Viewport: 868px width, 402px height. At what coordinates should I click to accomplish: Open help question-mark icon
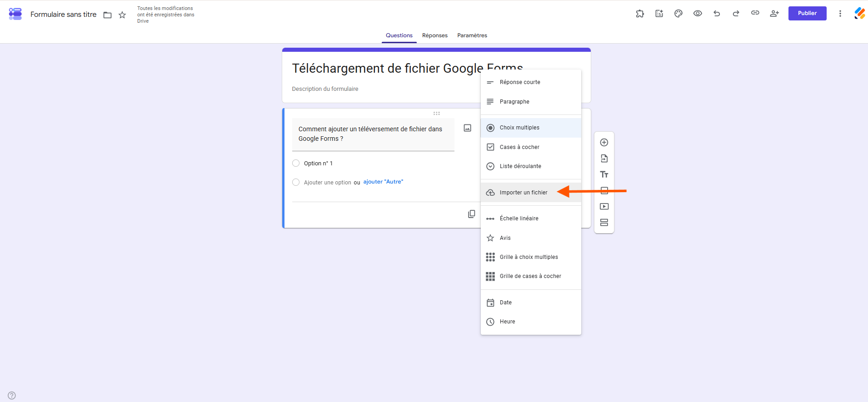point(12,396)
